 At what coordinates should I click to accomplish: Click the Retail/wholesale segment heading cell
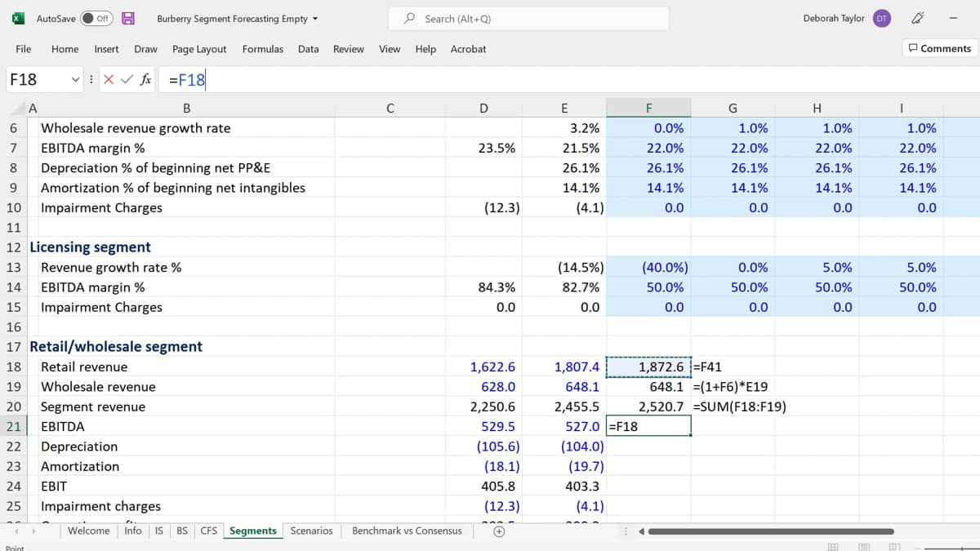click(x=116, y=347)
